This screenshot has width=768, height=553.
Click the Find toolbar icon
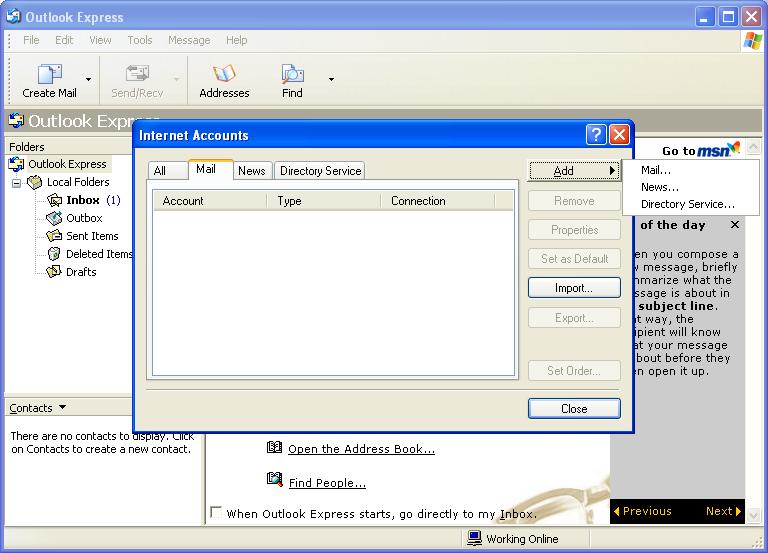coord(292,73)
